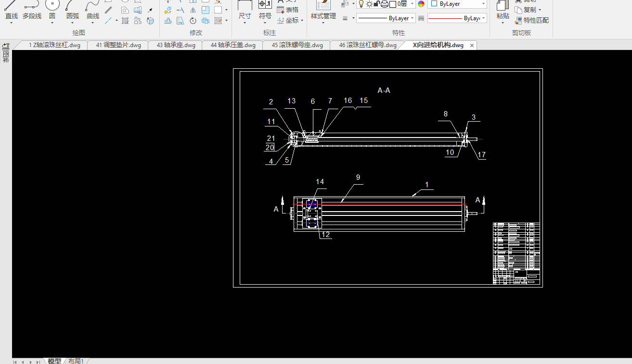
Task: Open the rainbow color wheel picker
Action: (x=421, y=4)
